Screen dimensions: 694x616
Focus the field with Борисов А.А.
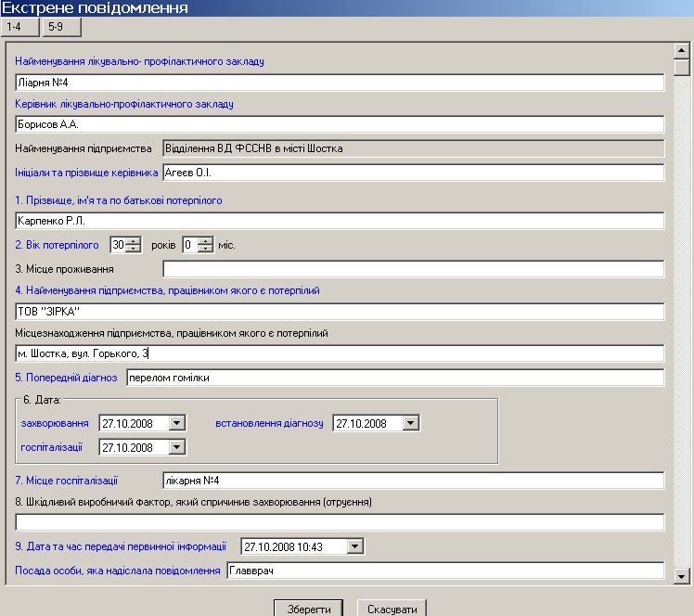pos(340,124)
